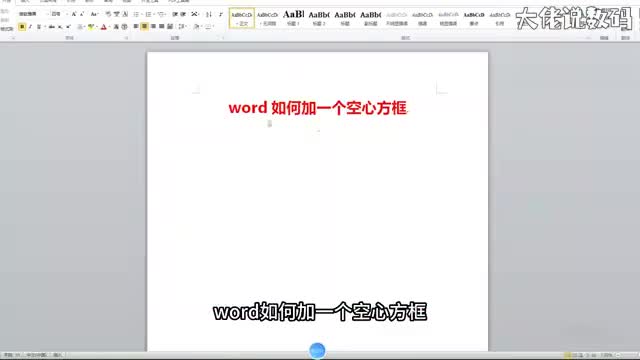Screen dimensions: 640x360
Task: Open the borders dropdown
Action: pos(209,27)
